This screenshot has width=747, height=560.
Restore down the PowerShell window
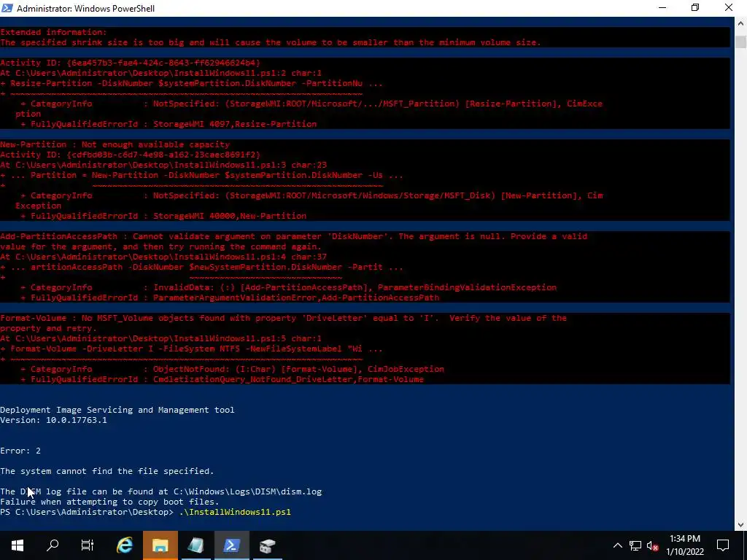[x=695, y=8]
